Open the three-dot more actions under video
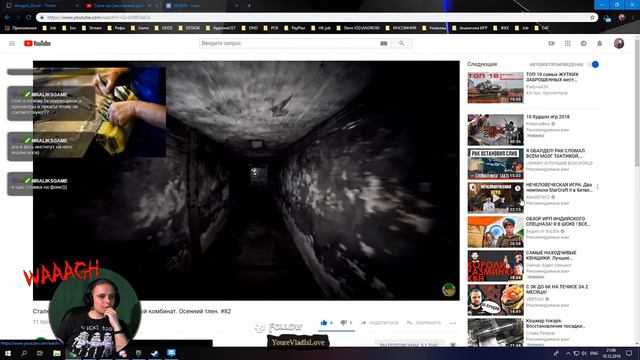Image resolution: width=640 pixels, height=360 pixels. [x=453, y=323]
